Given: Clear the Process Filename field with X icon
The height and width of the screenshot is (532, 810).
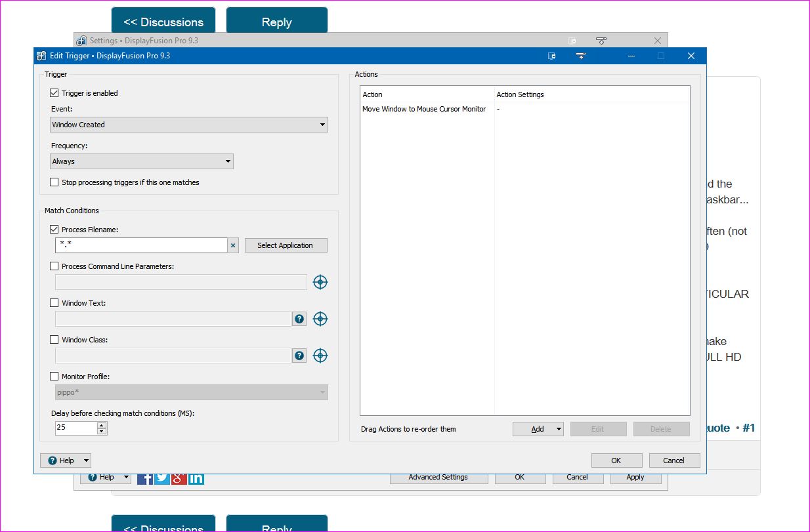Looking at the screenshot, I should tap(233, 245).
